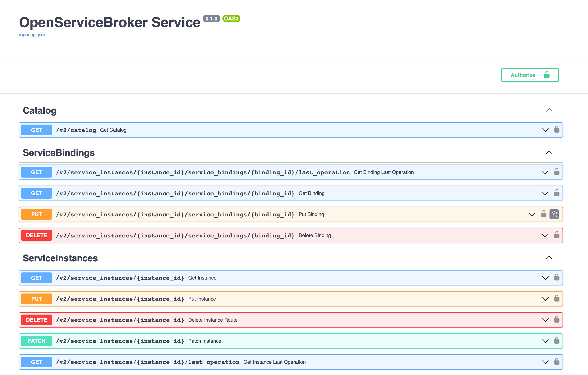Expand the Put Instance operation chevron
This screenshot has width=588, height=375.
tap(545, 299)
